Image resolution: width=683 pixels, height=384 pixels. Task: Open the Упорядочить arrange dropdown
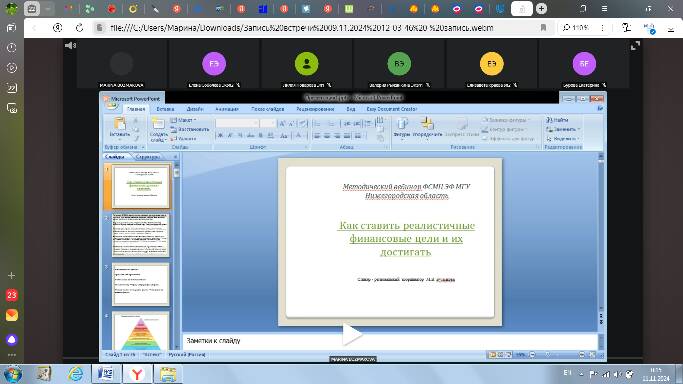[x=427, y=128]
